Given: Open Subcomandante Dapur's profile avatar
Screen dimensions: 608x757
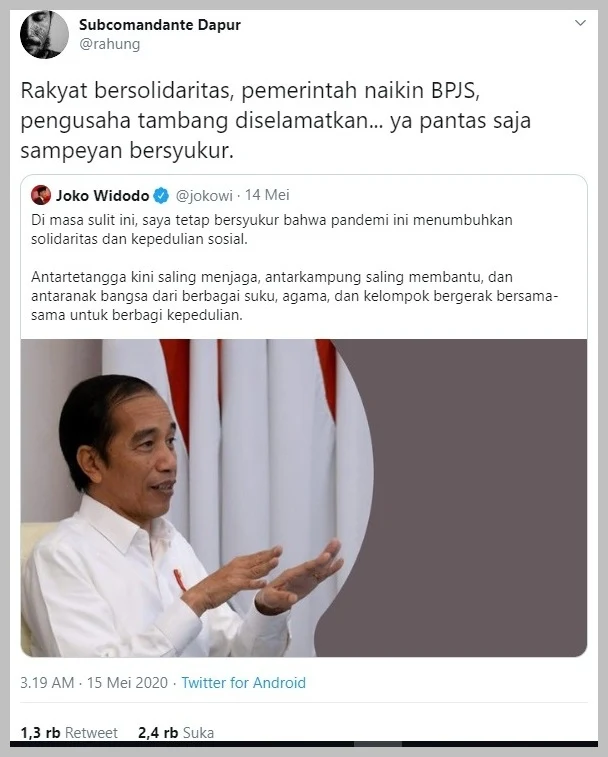Looking at the screenshot, I should [x=44, y=34].
